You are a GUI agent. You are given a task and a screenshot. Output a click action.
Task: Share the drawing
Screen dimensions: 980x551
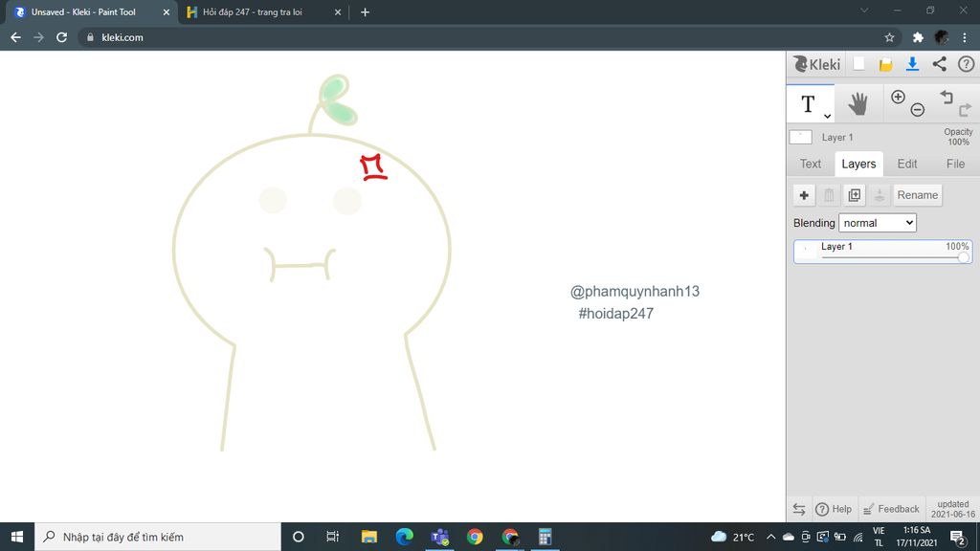click(x=938, y=63)
